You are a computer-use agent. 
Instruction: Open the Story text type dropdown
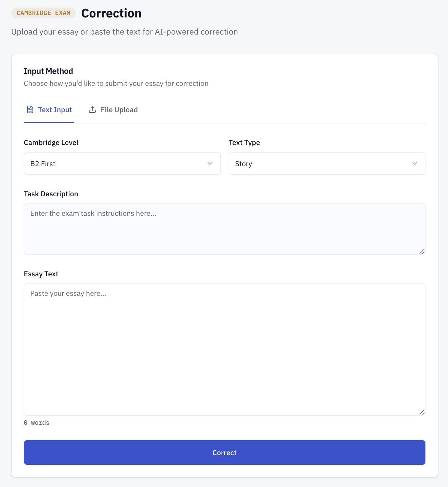pos(327,163)
